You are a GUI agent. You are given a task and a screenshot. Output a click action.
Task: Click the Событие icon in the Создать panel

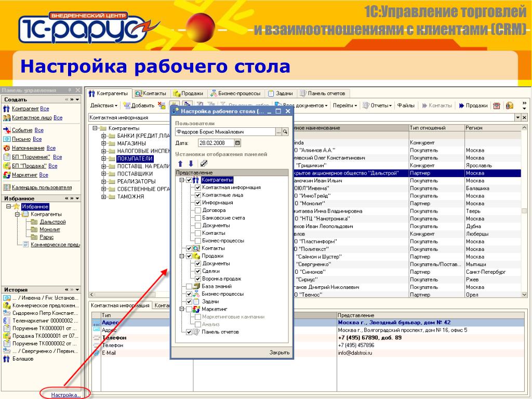click(6, 130)
